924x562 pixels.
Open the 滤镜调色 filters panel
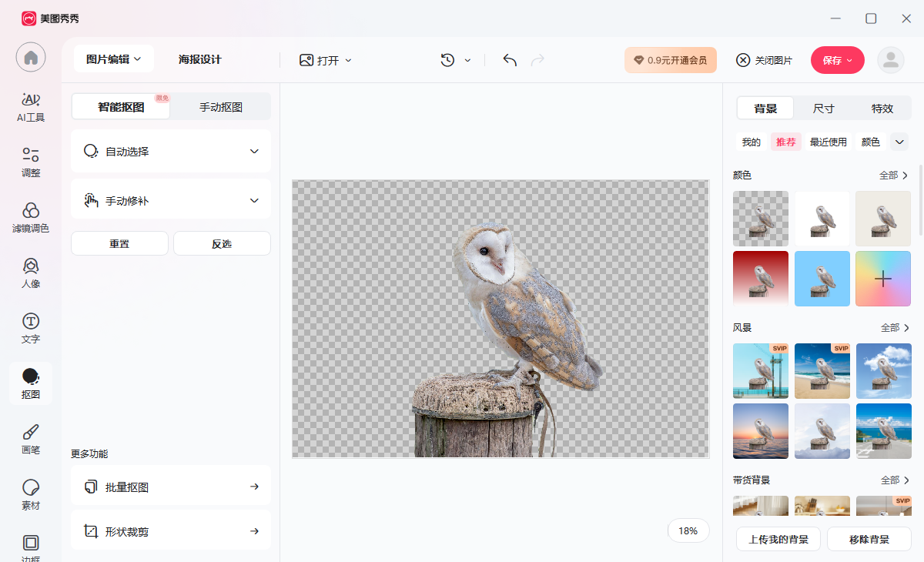[x=31, y=216]
